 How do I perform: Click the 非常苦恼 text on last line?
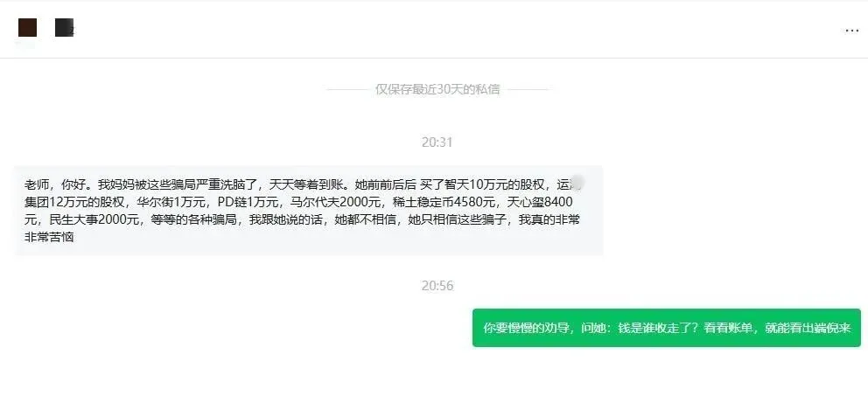tap(49, 238)
